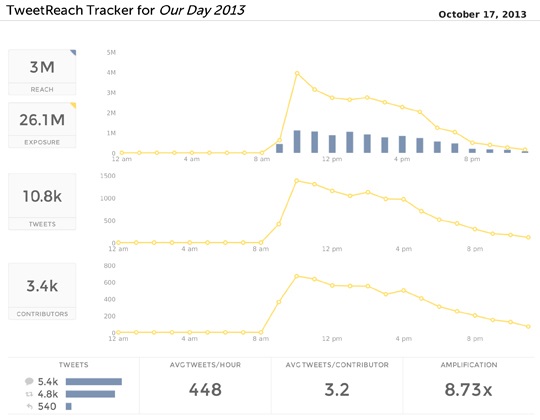Click the peak point on the exposure line
Viewport: 540px width, 420px height.
click(297, 73)
